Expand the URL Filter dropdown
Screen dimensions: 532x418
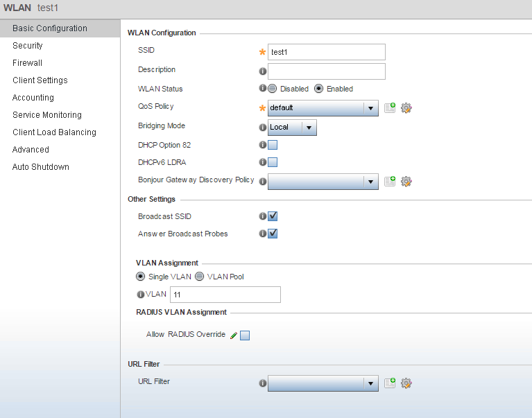323,383
